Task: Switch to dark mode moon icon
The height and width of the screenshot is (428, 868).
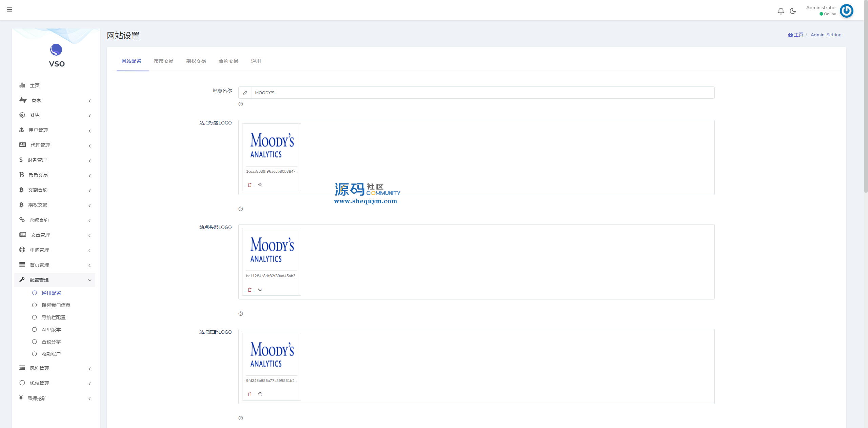Action: pos(793,11)
